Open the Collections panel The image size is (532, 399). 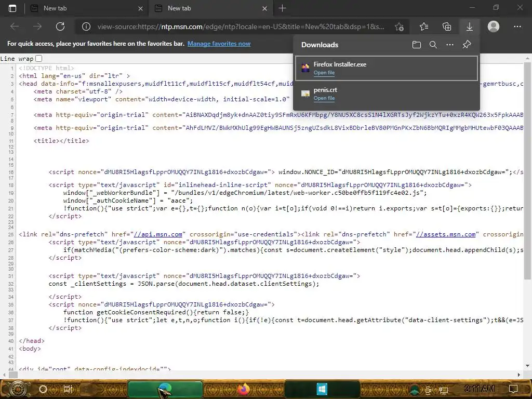[447, 26]
